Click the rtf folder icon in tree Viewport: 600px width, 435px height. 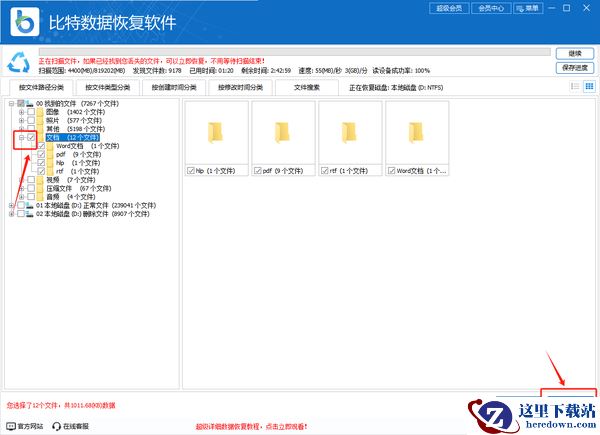[50, 171]
